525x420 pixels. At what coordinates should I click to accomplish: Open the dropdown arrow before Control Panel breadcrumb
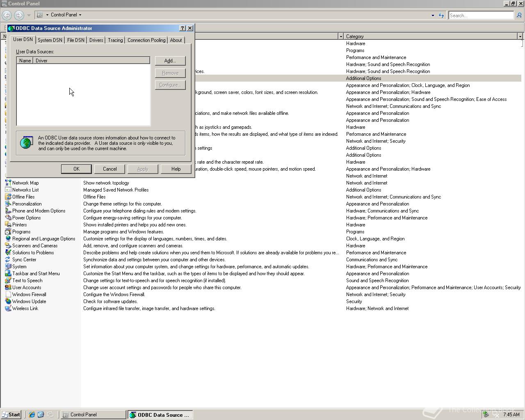(x=47, y=15)
